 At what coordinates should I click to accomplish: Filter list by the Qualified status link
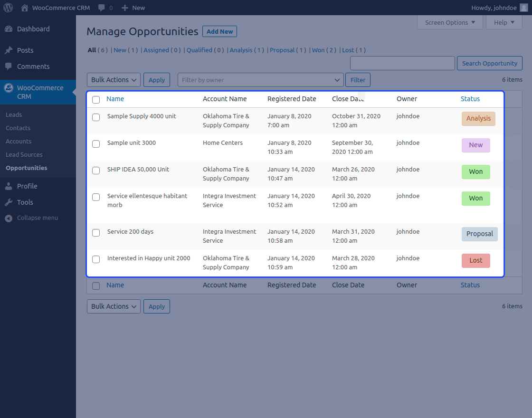point(199,50)
